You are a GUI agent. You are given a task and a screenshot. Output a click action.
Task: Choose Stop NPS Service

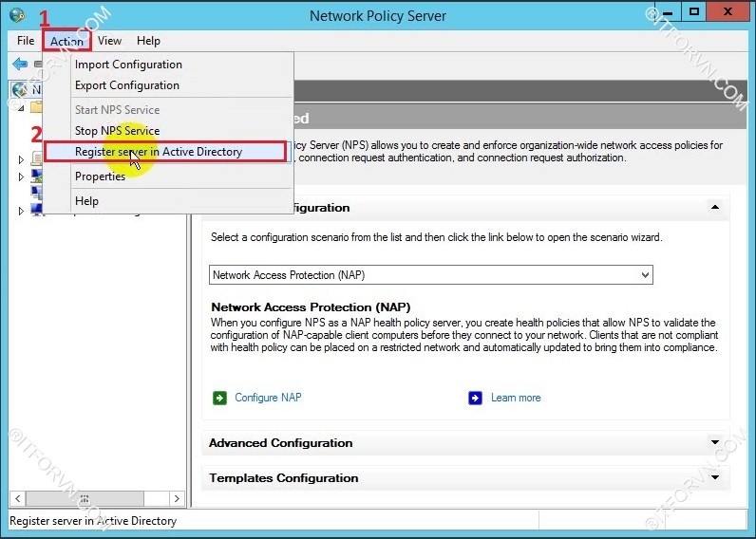[x=117, y=131]
